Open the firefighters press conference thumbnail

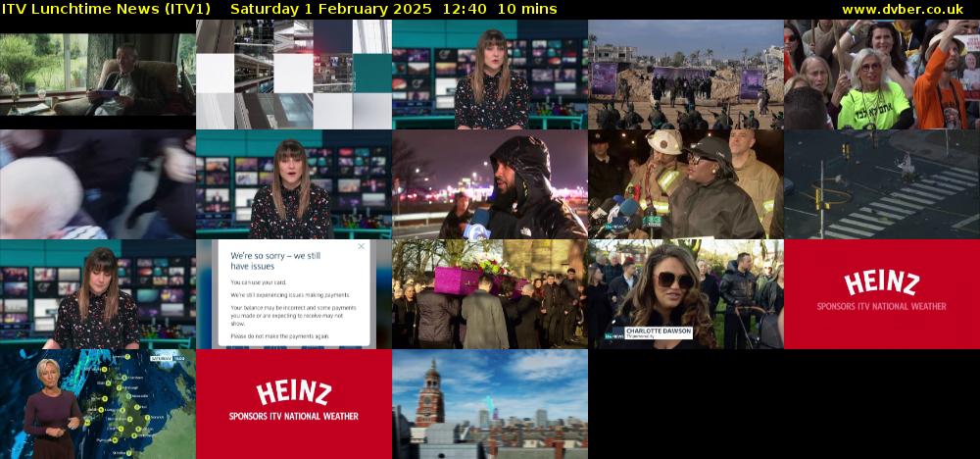686,184
